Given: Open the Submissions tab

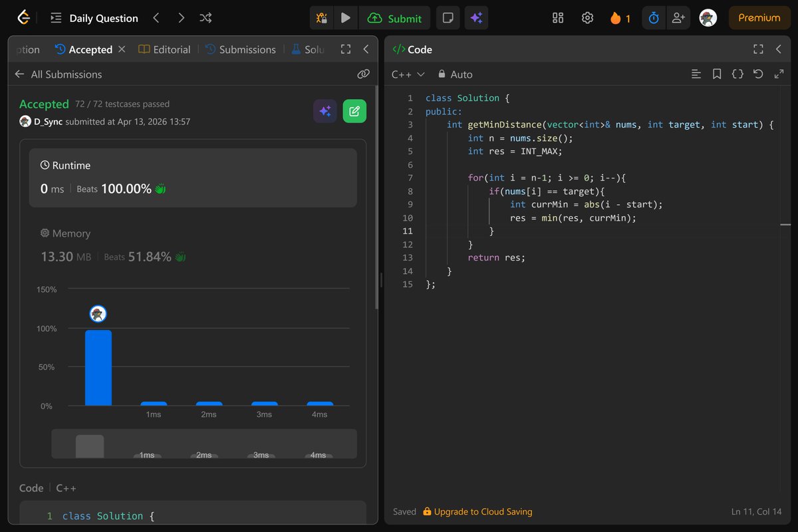Looking at the screenshot, I should (x=247, y=49).
